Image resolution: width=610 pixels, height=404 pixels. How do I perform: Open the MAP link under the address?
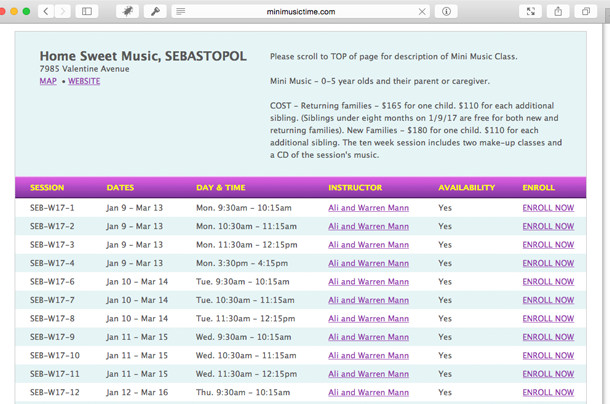pos(48,81)
